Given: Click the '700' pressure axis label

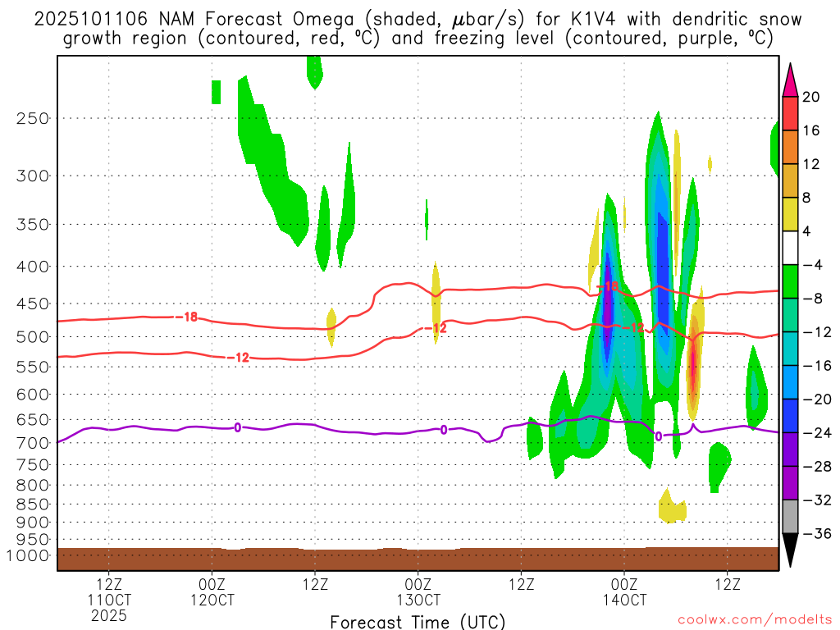Looking at the screenshot, I should click(33, 443).
